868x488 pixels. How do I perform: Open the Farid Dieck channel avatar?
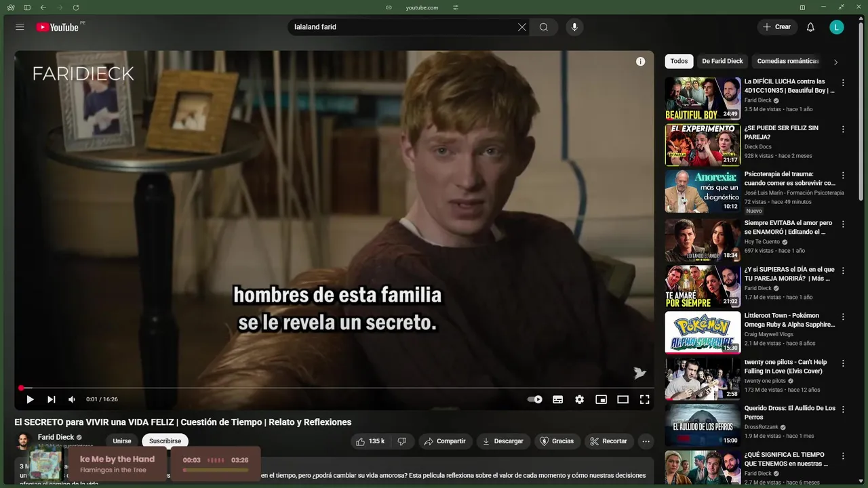[x=23, y=441]
